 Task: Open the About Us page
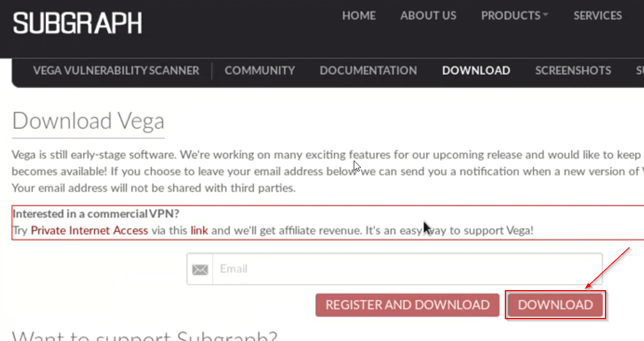click(428, 15)
